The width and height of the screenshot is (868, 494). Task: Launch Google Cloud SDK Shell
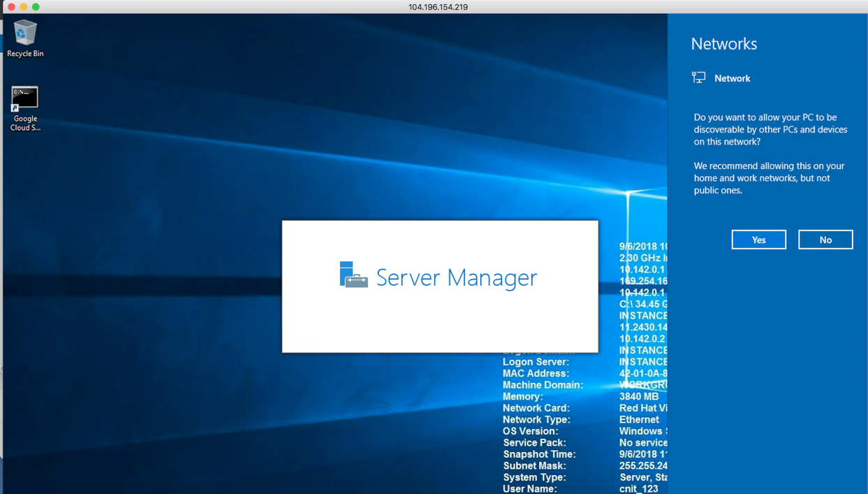click(x=24, y=98)
